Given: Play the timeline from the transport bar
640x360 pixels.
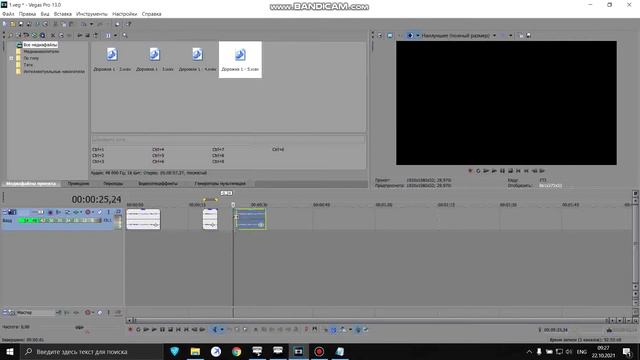Looking at the screenshot, I should point(154,329).
